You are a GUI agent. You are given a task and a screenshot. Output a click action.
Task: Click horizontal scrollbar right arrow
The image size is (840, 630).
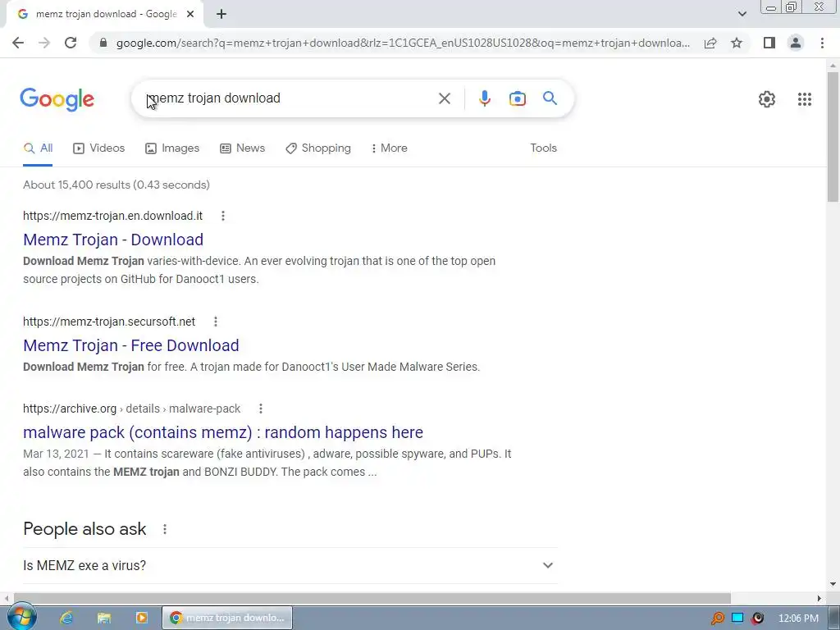point(819,598)
